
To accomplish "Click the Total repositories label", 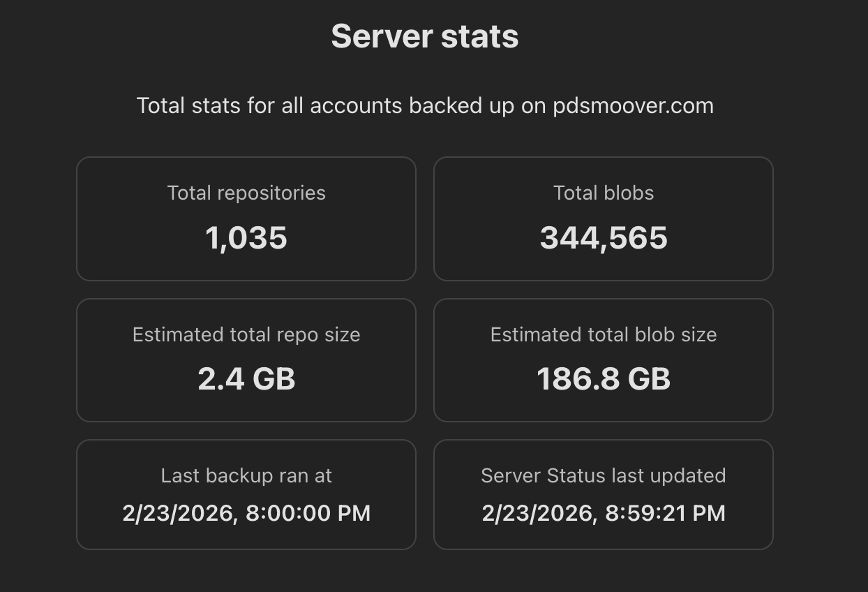I will (246, 193).
